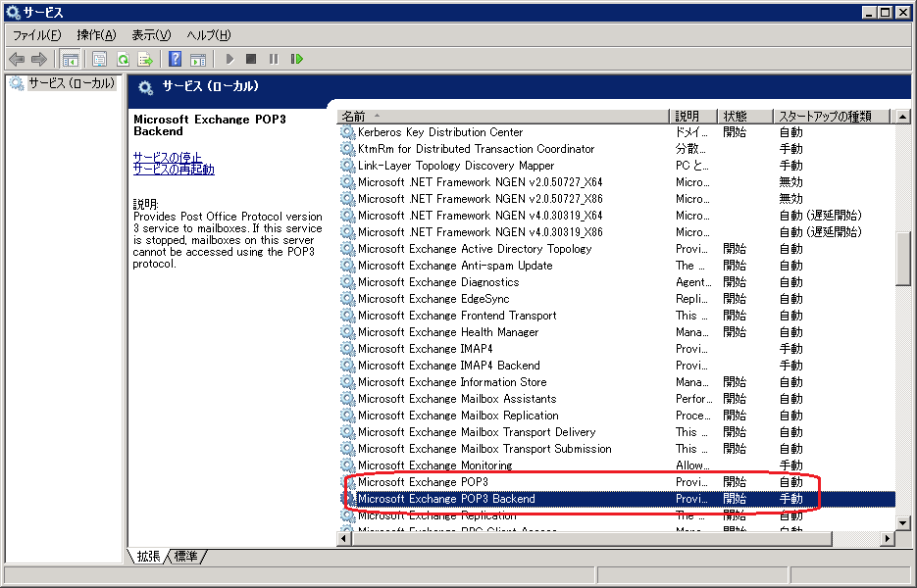
Task: Select サービス (ローカル) in the left tree
Action: [x=71, y=83]
